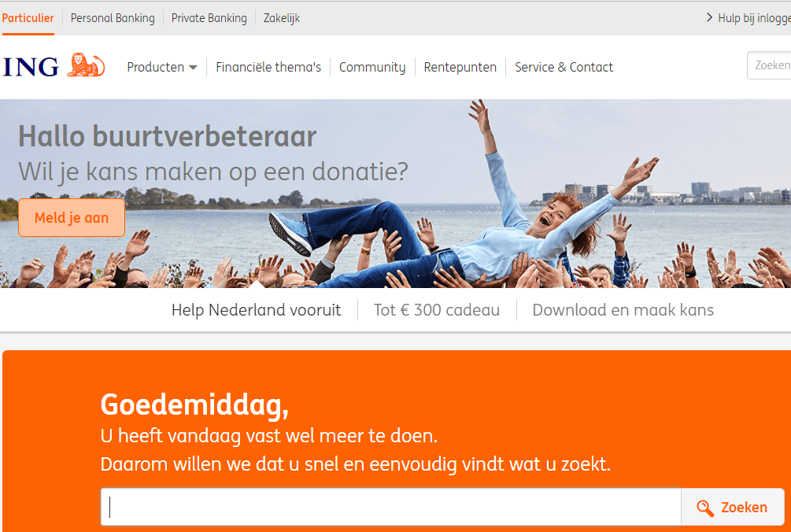The image size is (791, 532).
Task: Click the Hallo buurtverbeteraar hero image
Action: pos(395,194)
